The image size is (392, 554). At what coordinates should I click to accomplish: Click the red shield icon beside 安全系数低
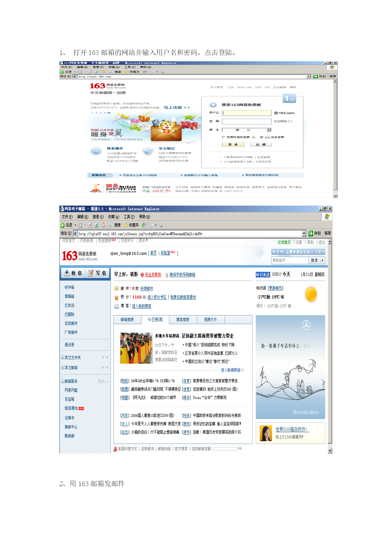(x=142, y=275)
